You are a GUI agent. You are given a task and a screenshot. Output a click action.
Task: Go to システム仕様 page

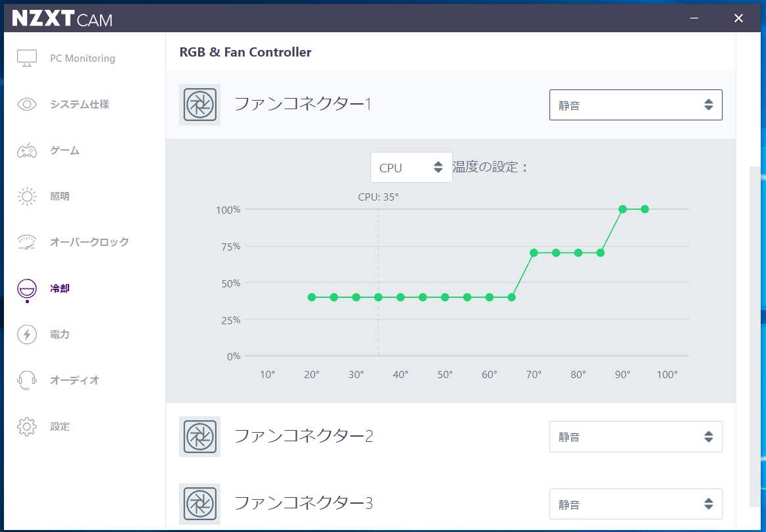point(80,104)
